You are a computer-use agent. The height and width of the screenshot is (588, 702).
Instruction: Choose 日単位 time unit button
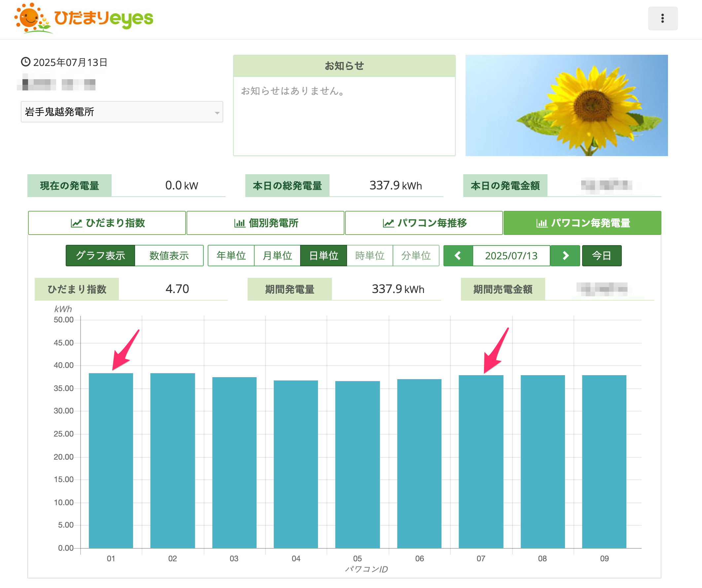tap(324, 256)
